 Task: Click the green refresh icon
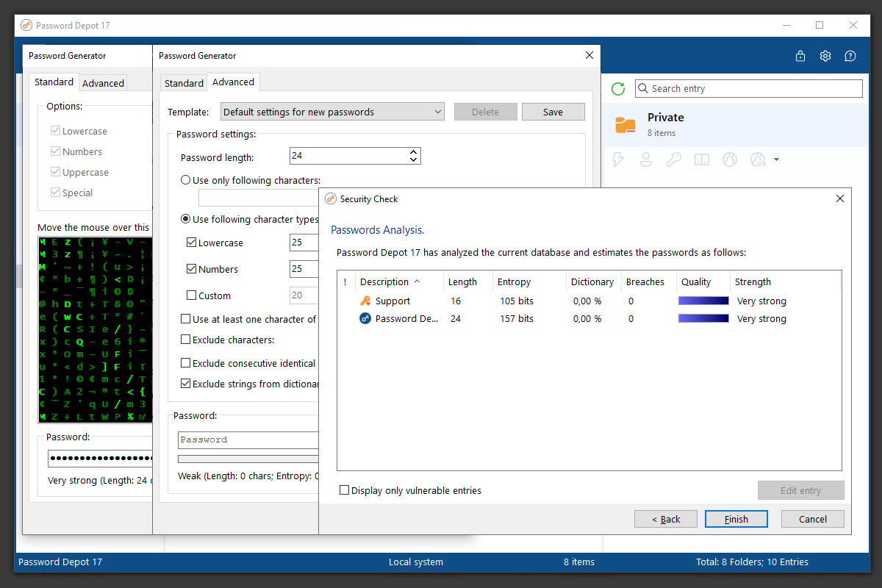click(618, 89)
